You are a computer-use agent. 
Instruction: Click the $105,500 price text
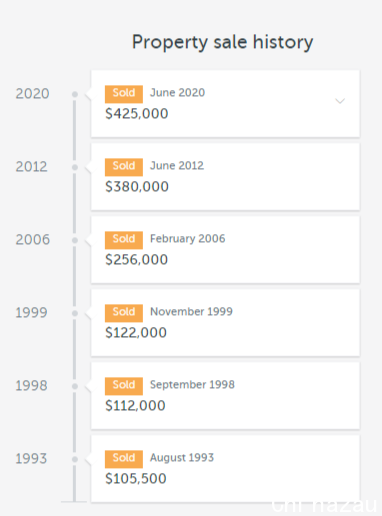pos(136,479)
